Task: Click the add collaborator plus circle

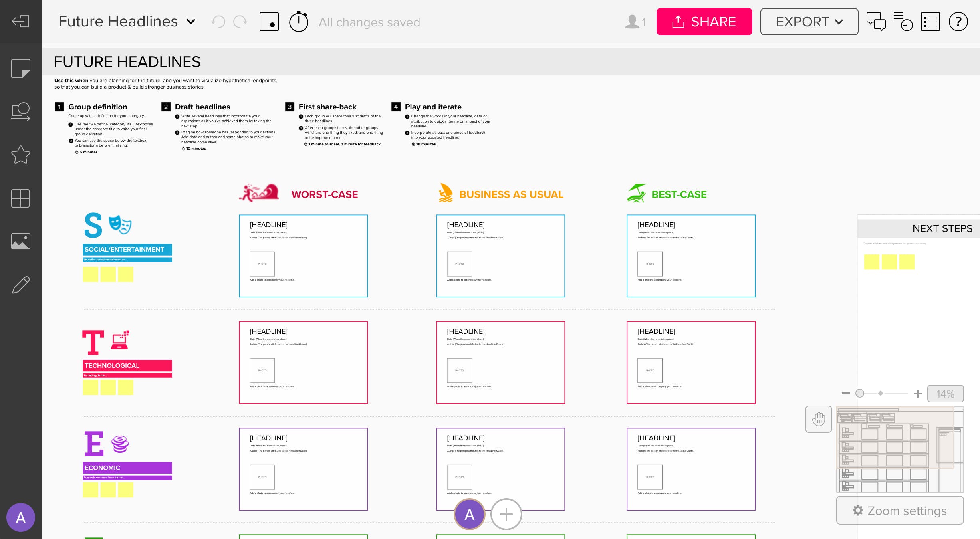Action: pos(506,514)
